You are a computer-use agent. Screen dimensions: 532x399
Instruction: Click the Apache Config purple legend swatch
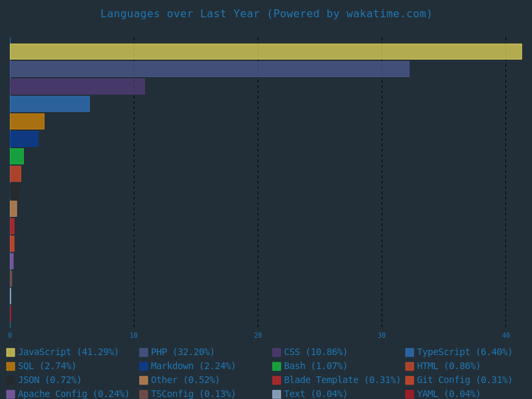(11, 394)
